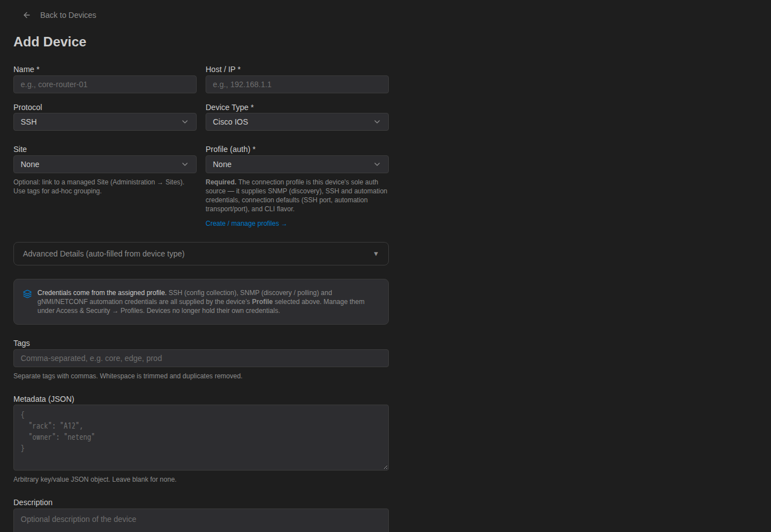Click the Tags input field
The image size is (771, 532).
[x=201, y=358]
